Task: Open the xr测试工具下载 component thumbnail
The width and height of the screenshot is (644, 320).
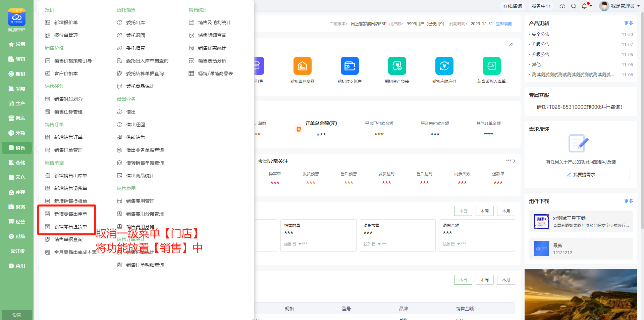Action: tap(541, 221)
